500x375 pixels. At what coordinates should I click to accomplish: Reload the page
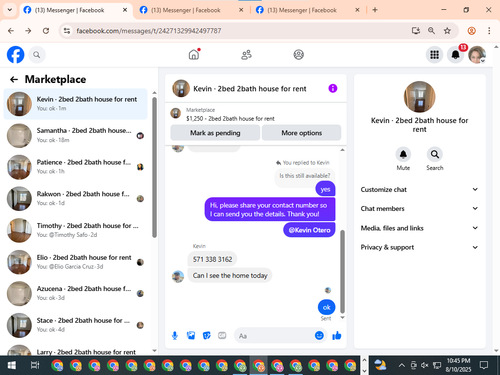(x=46, y=31)
